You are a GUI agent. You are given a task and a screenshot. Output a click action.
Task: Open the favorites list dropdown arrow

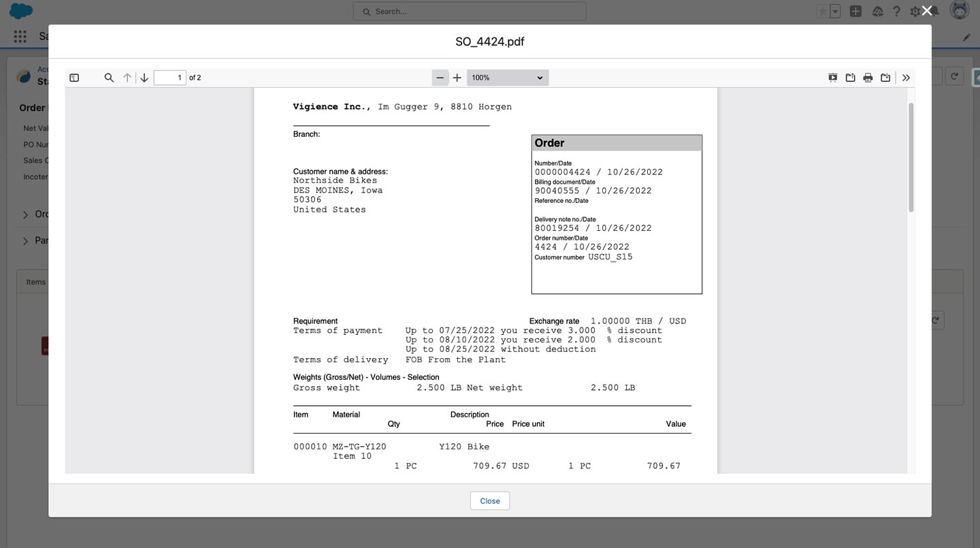pos(835,12)
